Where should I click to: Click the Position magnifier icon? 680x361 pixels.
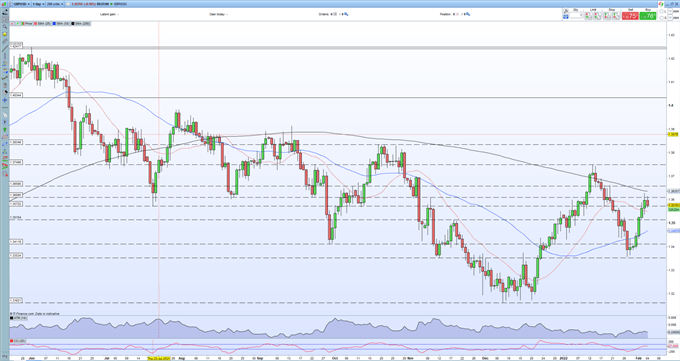pos(468,14)
